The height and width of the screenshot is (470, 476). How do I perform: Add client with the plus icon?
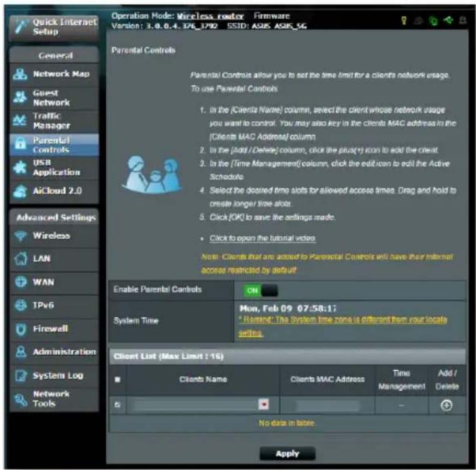[446, 405]
